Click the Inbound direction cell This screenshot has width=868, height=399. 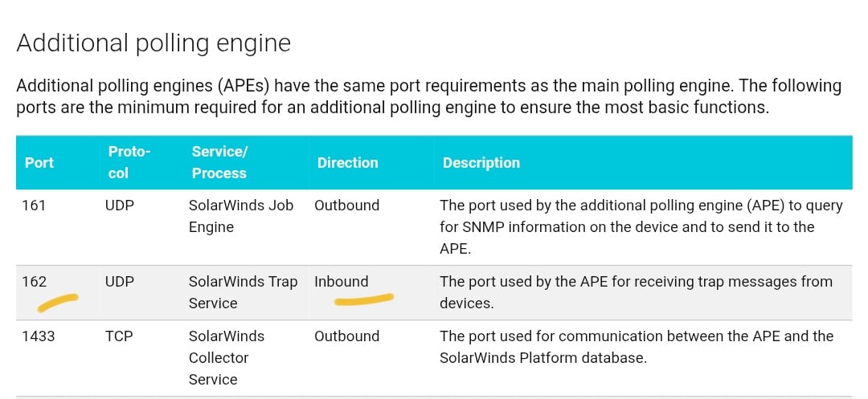[x=341, y=282]
